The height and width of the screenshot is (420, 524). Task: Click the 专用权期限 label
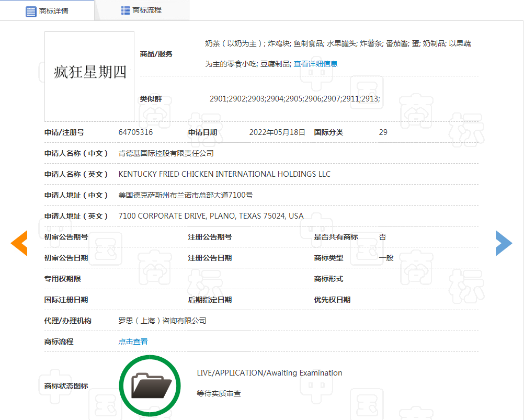point(62,279)
